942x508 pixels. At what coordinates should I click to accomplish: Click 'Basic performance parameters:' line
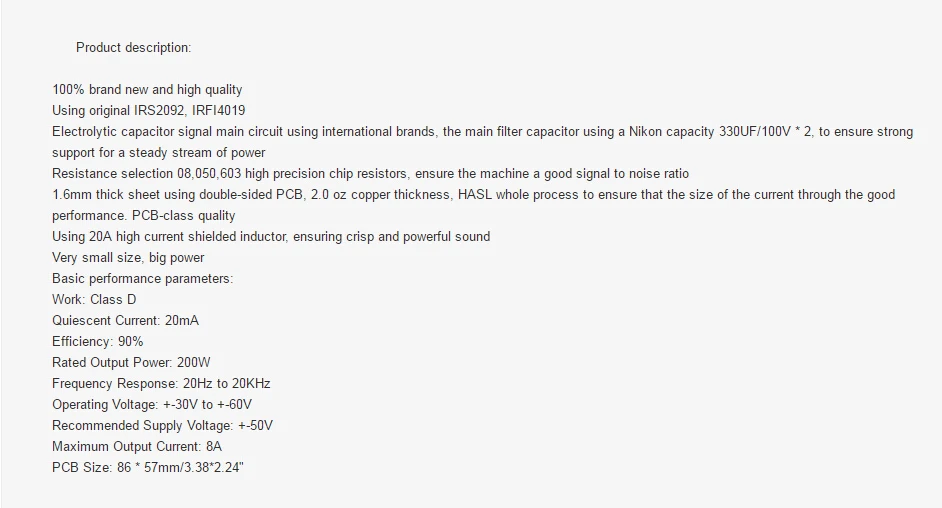click(142, 279)
